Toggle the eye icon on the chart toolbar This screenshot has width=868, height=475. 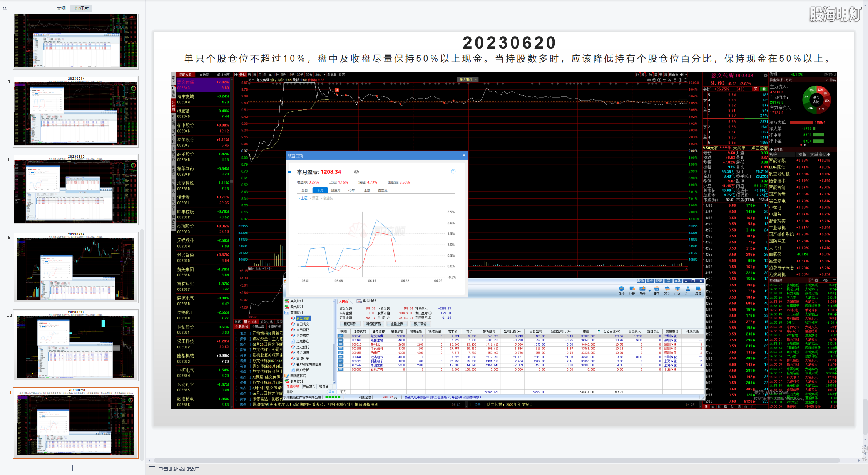coord(649,80)
